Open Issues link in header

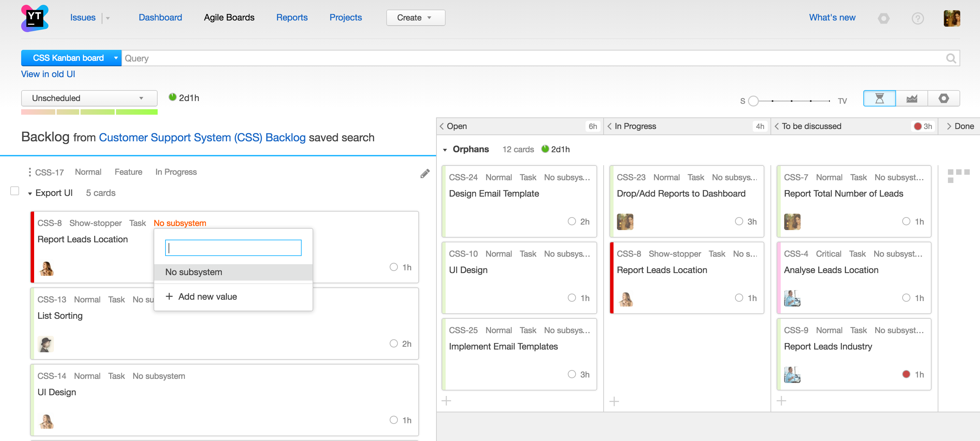pos(83,17)
